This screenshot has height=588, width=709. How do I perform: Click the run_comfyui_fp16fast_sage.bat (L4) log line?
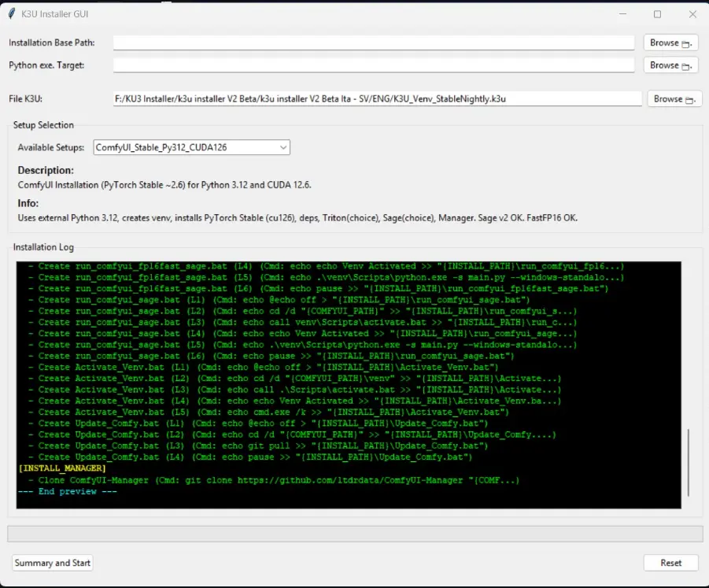click(x=326, y=266)
